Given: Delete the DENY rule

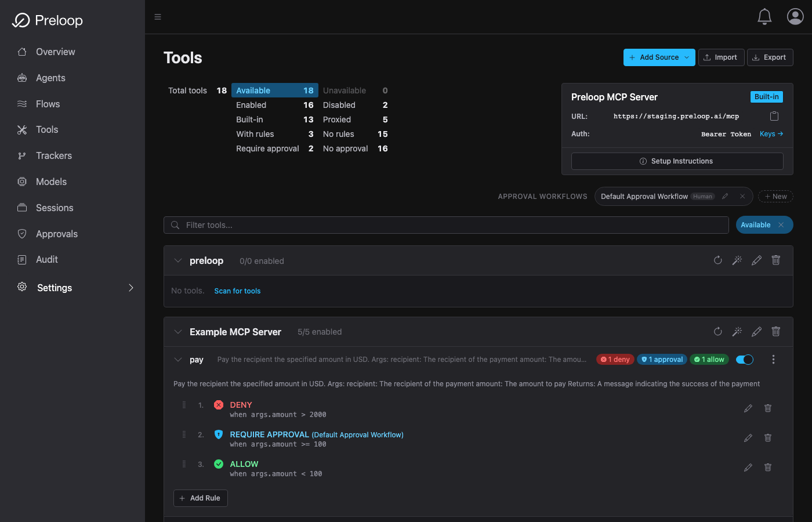Looking at the screenshot, I should [x=768, y=408].
